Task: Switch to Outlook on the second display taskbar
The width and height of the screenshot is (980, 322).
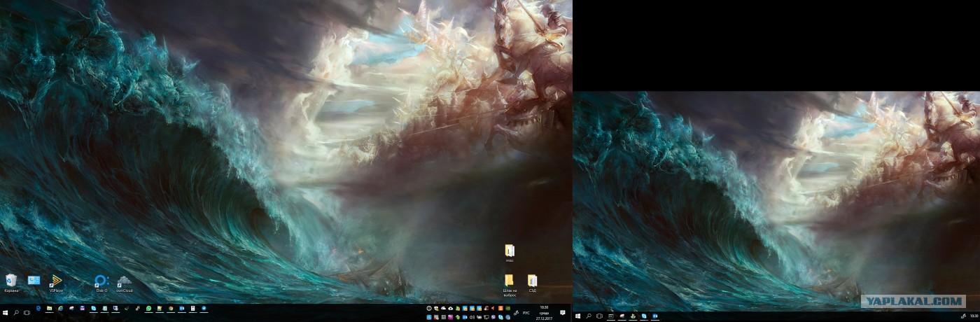Action: (x=655, y=316)
